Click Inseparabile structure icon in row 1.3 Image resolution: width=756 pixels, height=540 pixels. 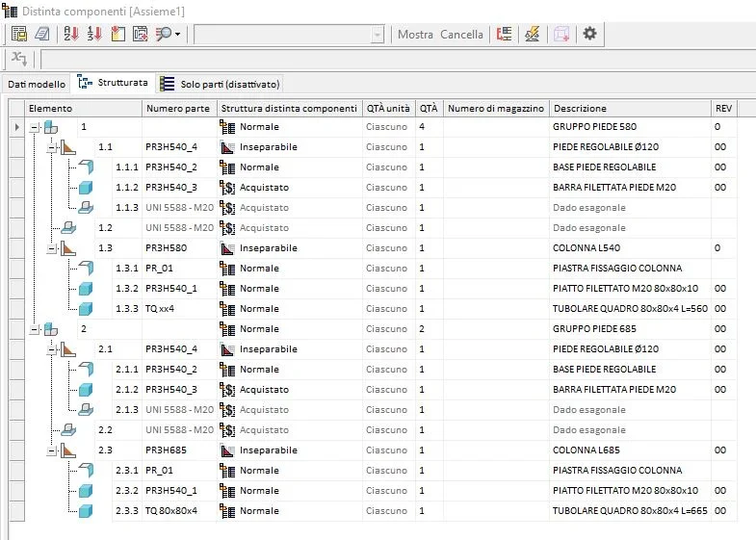(227, 248)
